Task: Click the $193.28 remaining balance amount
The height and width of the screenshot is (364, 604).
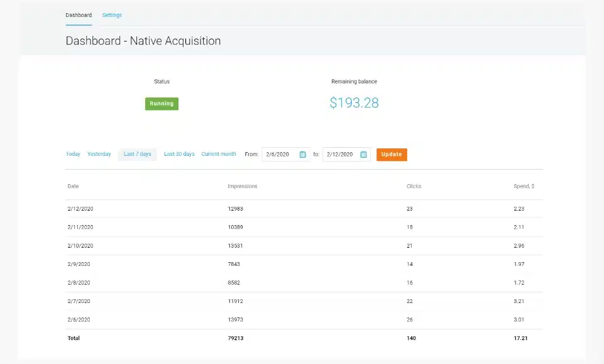Action: (354, 103)
